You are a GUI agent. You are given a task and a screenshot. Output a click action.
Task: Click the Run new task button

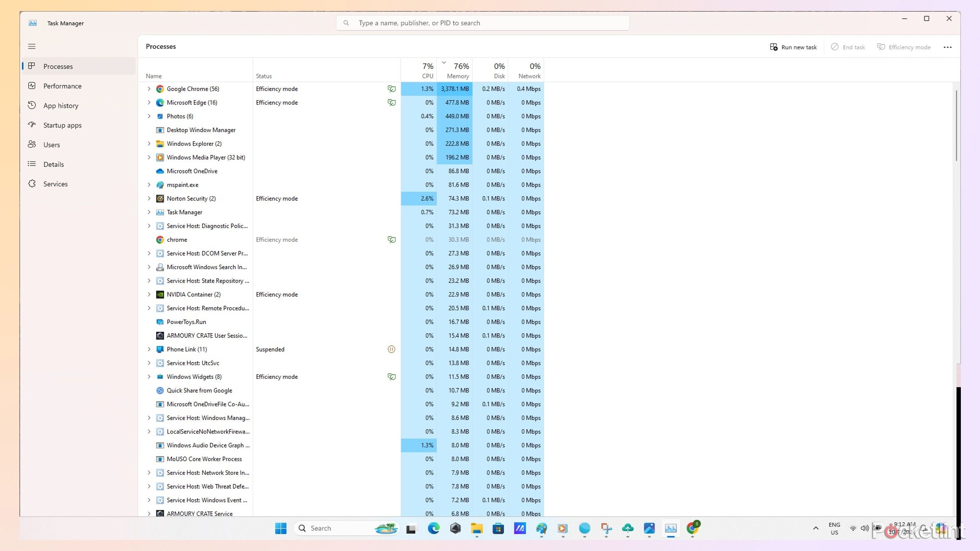pos(793,47)
